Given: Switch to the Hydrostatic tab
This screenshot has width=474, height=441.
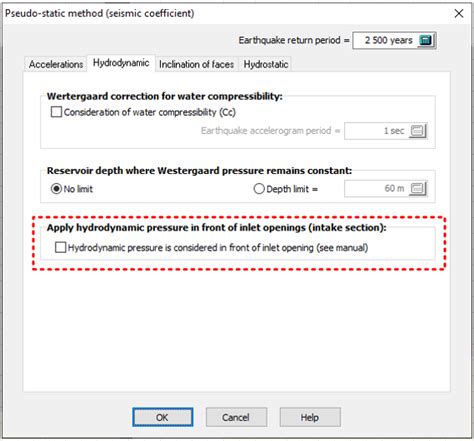Looking at the screenshot, I should pos(266,64).
